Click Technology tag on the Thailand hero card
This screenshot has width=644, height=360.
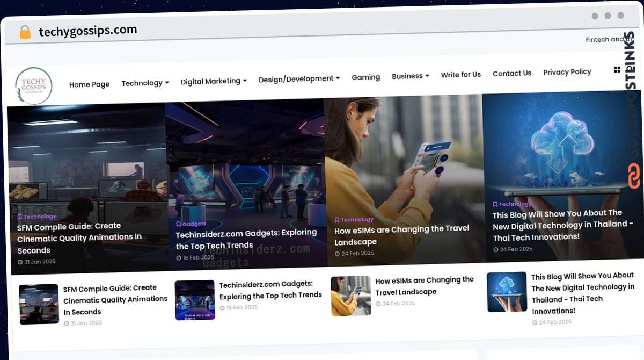pyautogui.click(x=515, y=204)
